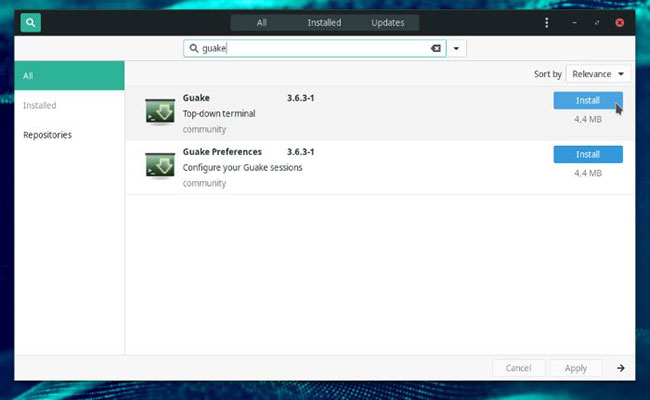Screen dimensions: 650x400
Task: Install the Guake top-down terminal package
Action: 588,100
